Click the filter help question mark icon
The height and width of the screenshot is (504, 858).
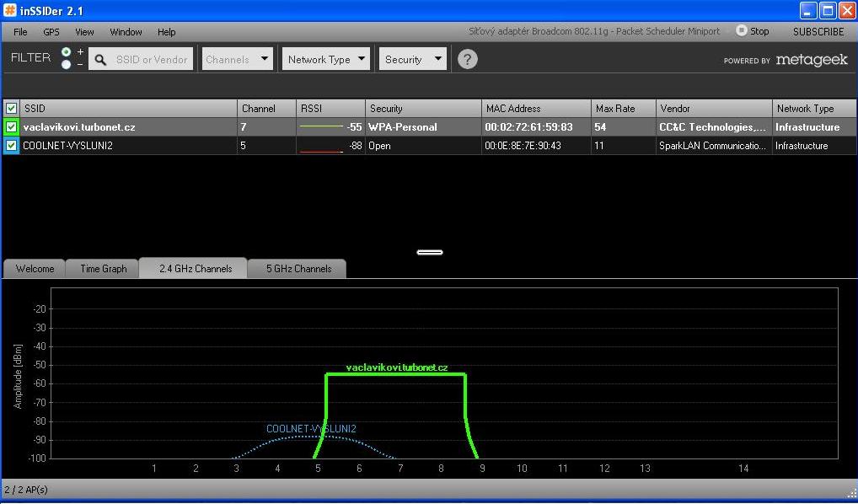coord(467,59)
